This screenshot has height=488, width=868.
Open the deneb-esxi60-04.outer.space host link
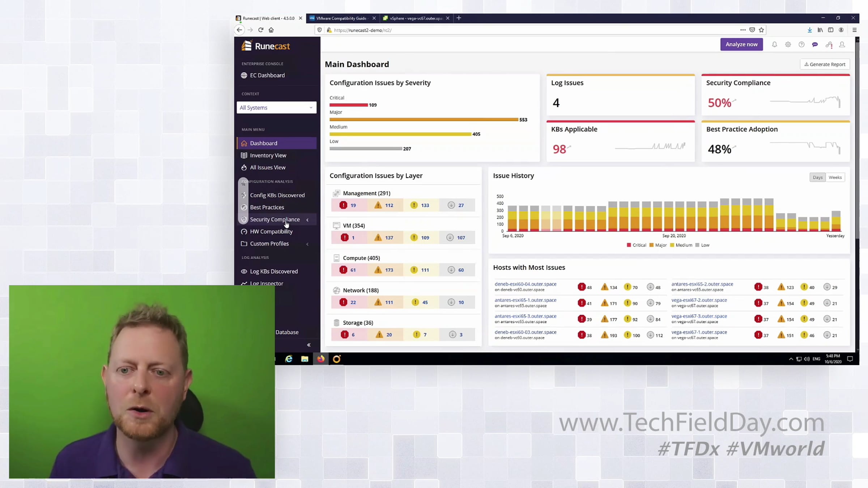point(525,284)
